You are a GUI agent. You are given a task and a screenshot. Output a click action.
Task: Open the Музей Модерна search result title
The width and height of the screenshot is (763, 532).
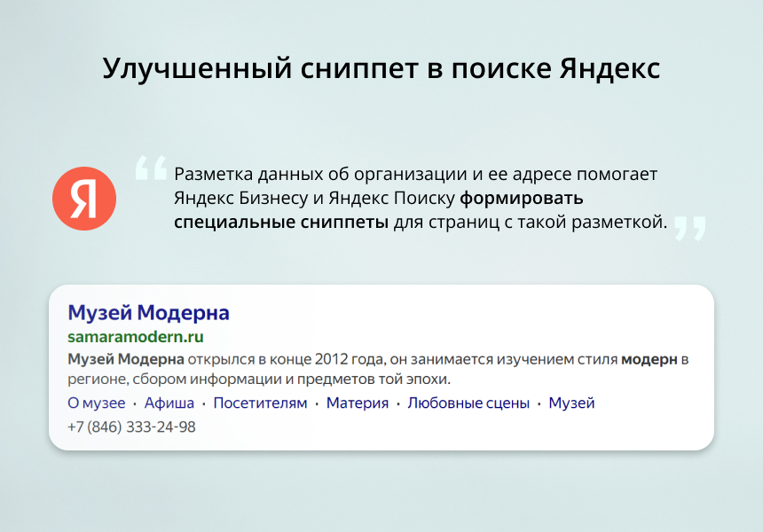click(149, 312)
